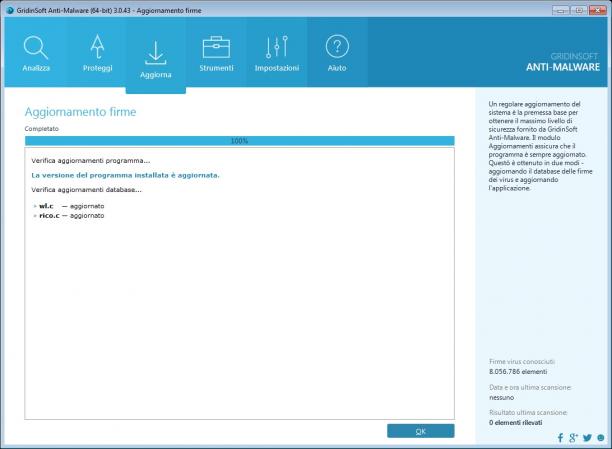The width and height of the screenshot is (612, 449).
Task: Click 'La versione del programma installata è aggiornata' text
Action: (x=125, y=175)
